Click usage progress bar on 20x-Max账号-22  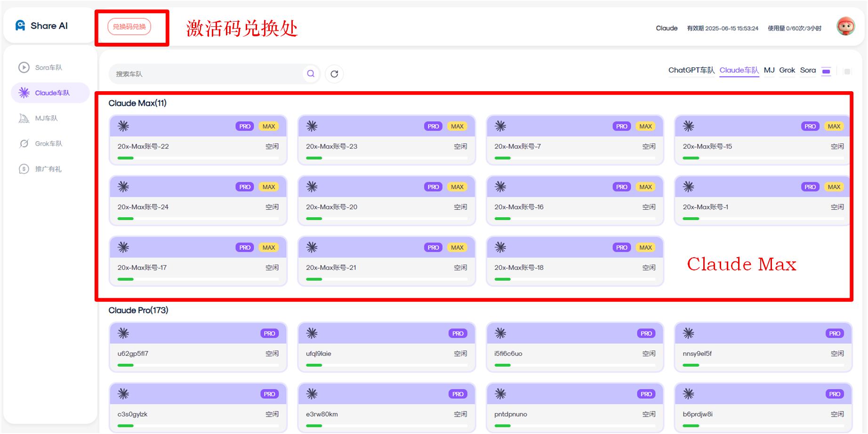click(x=198, y=158)
